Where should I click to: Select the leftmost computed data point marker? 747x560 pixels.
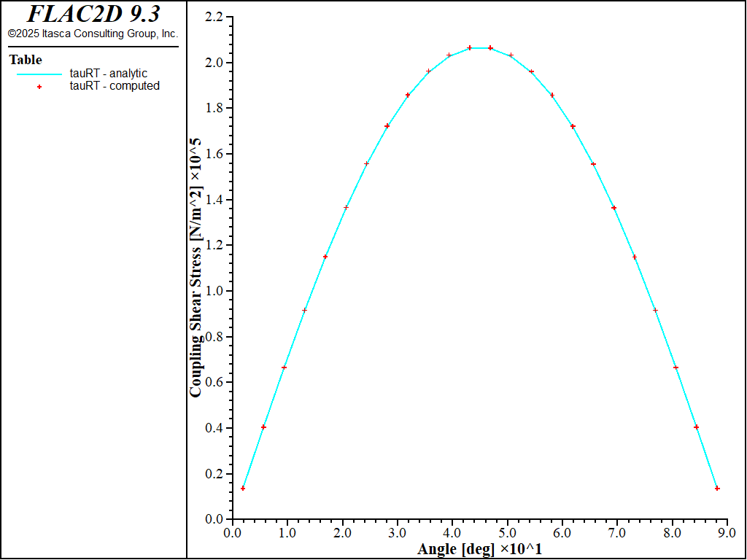point(243,488)
